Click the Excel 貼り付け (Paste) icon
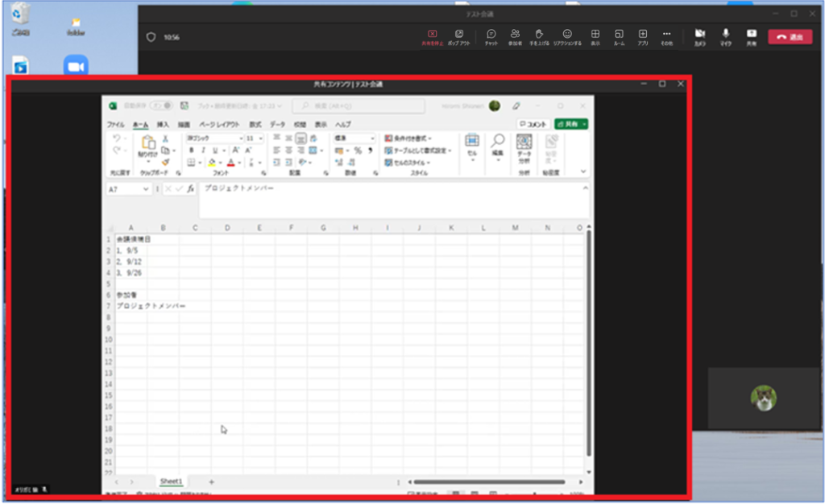This screenshot has width=825, height=504. coord(148,145)
